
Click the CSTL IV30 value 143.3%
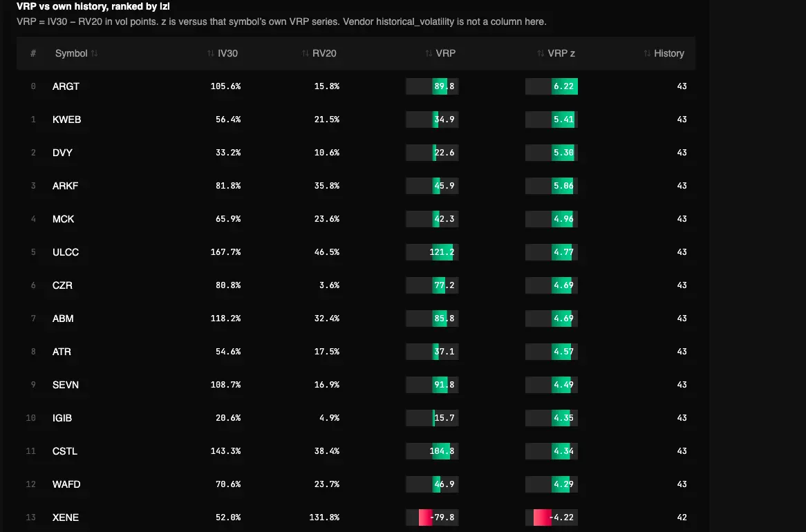point(225,450)
